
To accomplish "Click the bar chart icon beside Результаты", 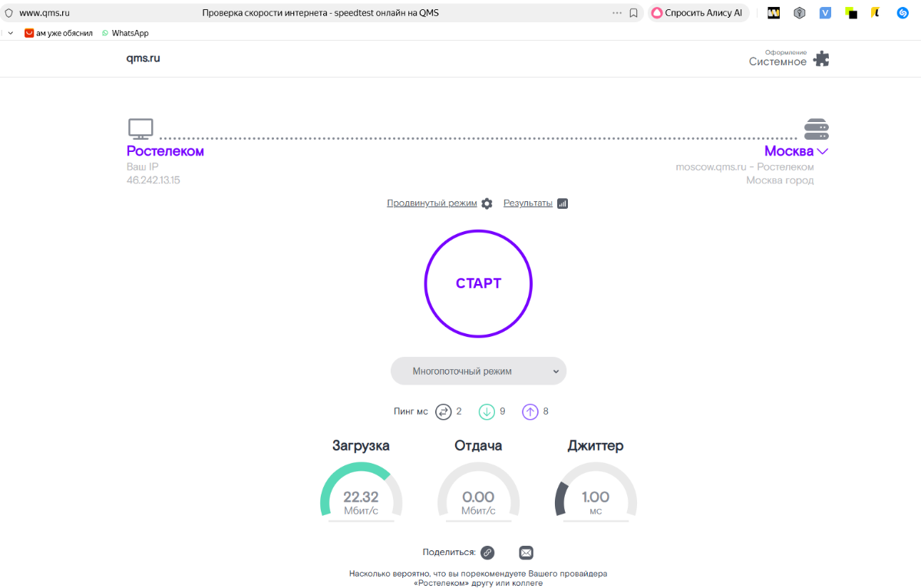I will [x=563, y=203].
